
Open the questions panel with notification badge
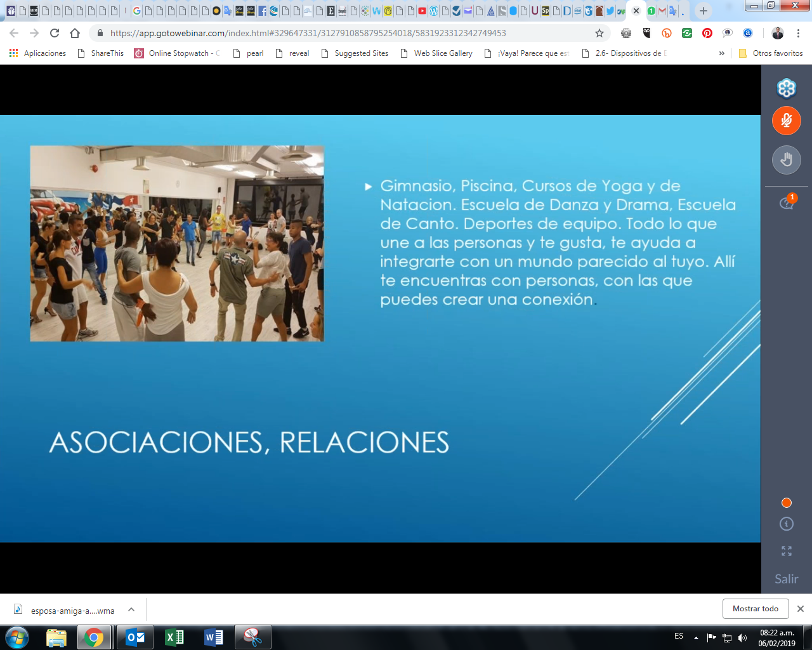[x=786, y=203]
